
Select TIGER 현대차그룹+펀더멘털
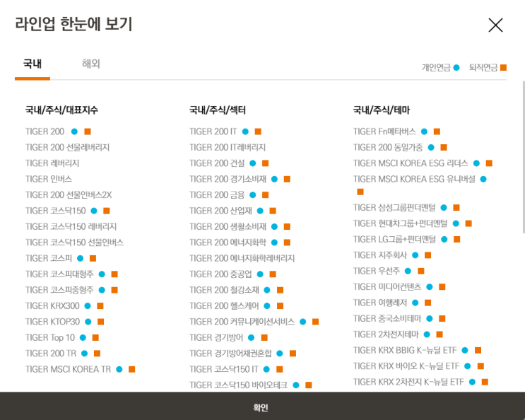[400, 223]
